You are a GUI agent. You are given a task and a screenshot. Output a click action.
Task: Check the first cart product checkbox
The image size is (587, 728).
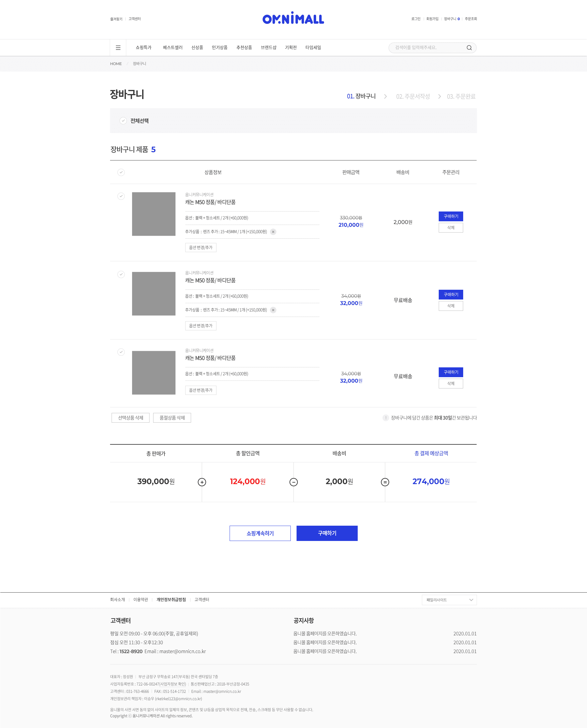(x=121, y=196)
